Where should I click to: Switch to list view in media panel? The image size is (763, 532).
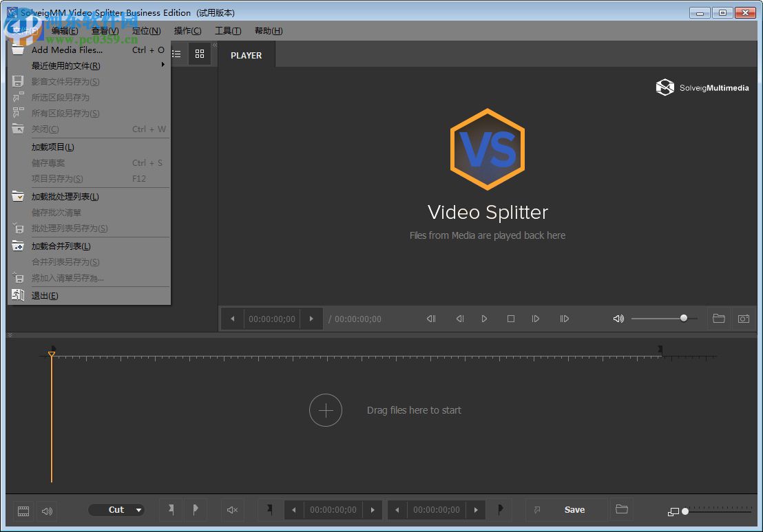(176, 54)
